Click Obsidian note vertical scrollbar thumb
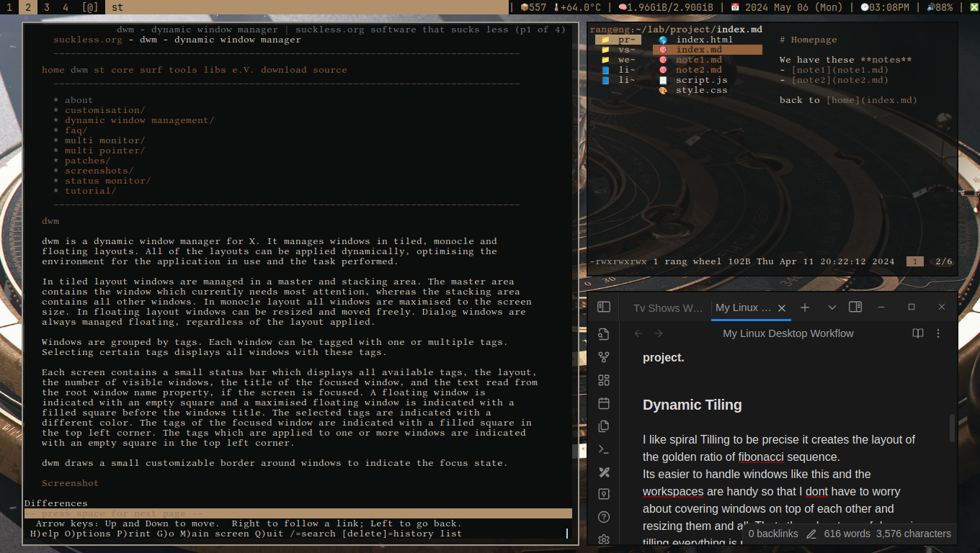Viewport: 980px width, 553px height. tap(953, 428)
